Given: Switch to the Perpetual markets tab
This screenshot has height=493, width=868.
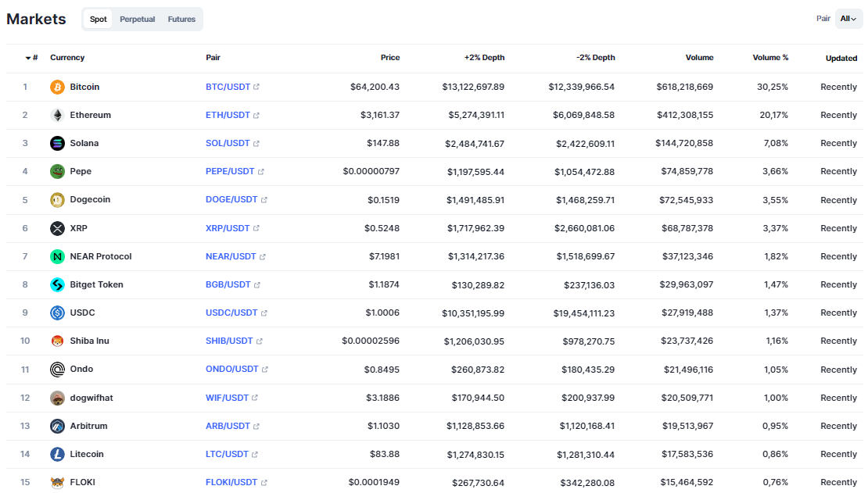Looking at the screenshot, I should coord(138,19).
